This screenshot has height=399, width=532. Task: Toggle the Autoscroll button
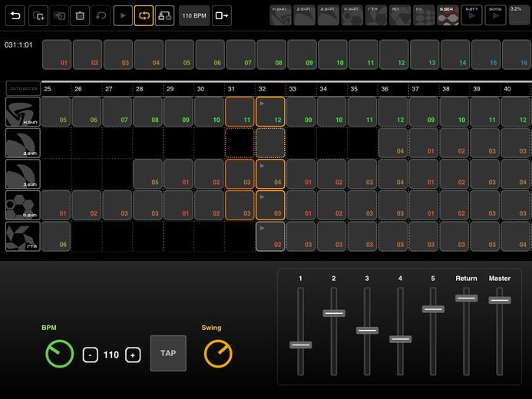[23, 88]
